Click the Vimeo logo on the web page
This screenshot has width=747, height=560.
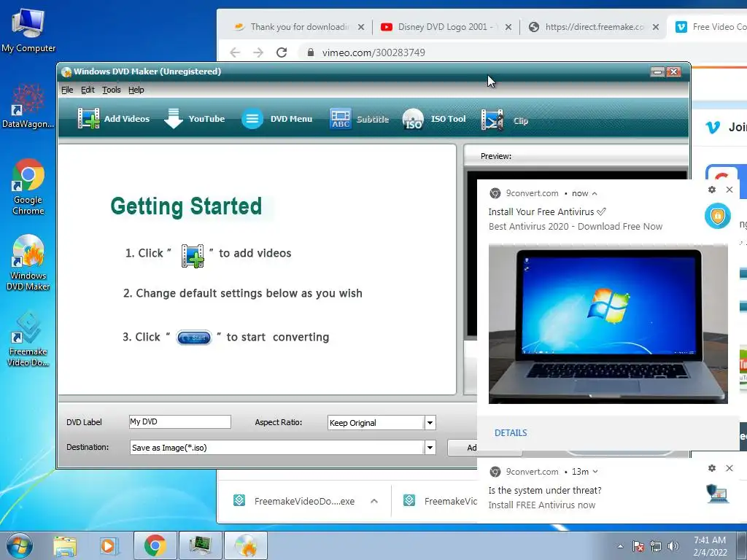click(713, 127)
